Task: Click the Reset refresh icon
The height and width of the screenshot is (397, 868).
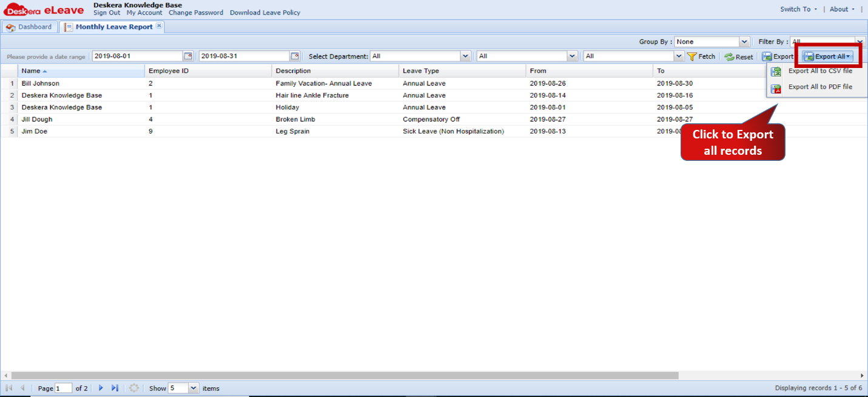Action: (729, 56)
